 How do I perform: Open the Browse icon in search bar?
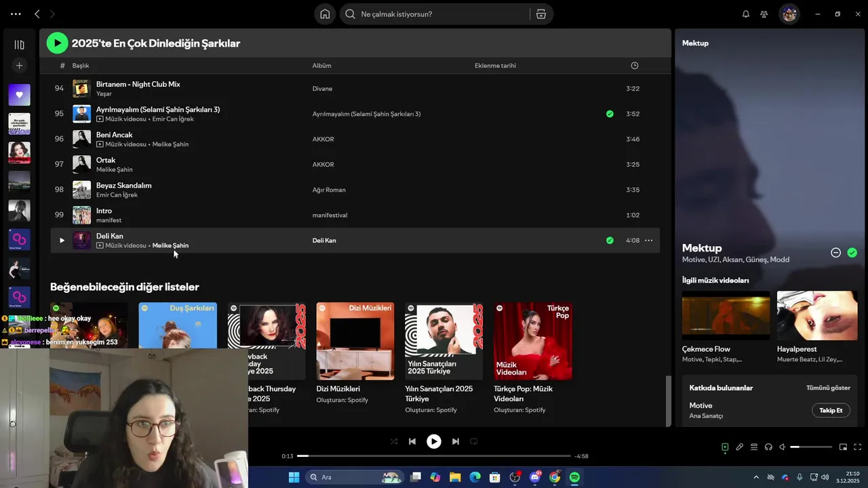click(x=541, y=14)
